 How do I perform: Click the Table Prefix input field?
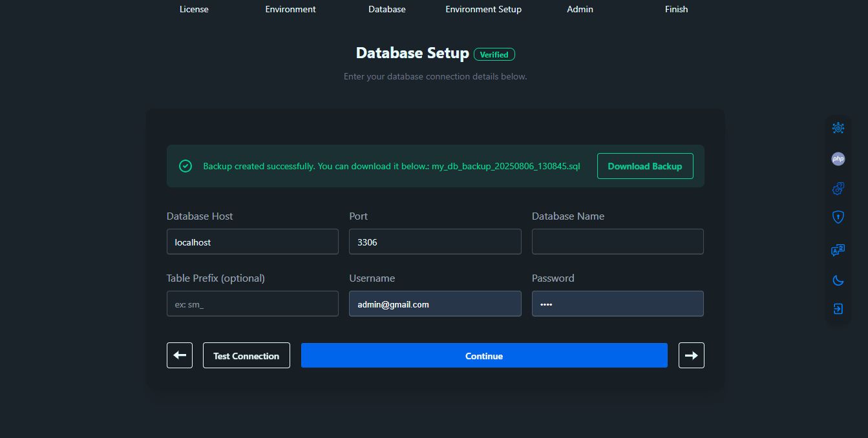pyautogui.click(x=252, y=304)
